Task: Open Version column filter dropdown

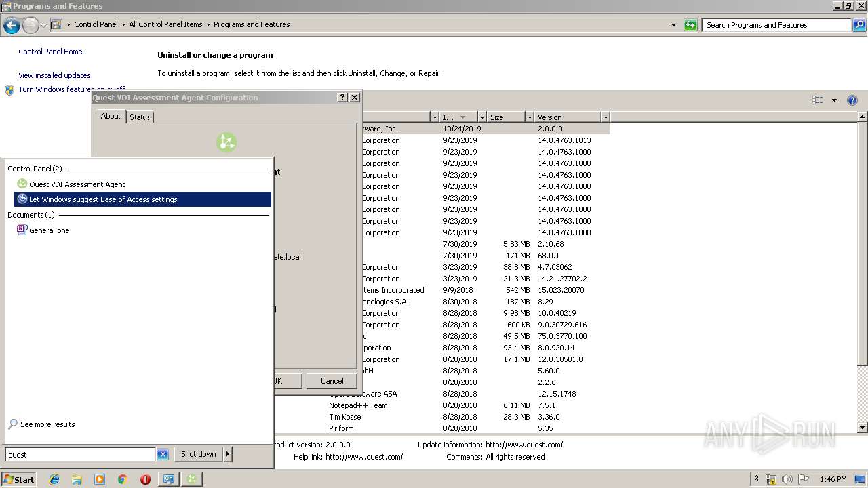Action: pos(606,117)
